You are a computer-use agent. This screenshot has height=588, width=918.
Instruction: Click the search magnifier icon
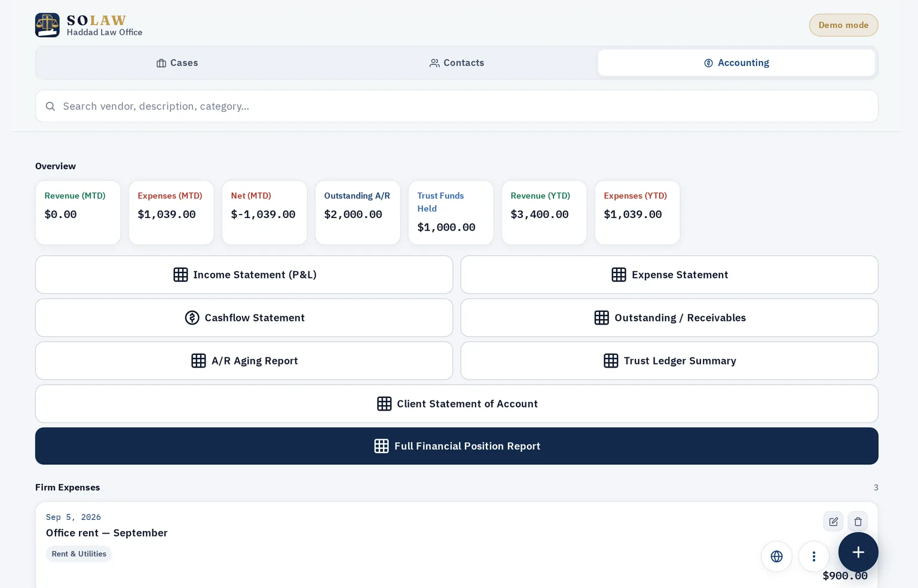(51, 106)
